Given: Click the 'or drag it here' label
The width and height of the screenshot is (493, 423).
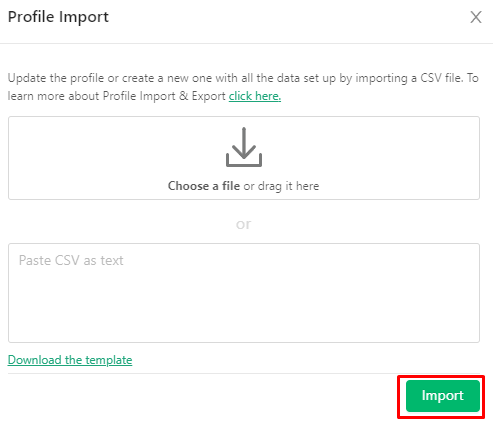Looking at the screenshot, I should [x=281, y=186].
